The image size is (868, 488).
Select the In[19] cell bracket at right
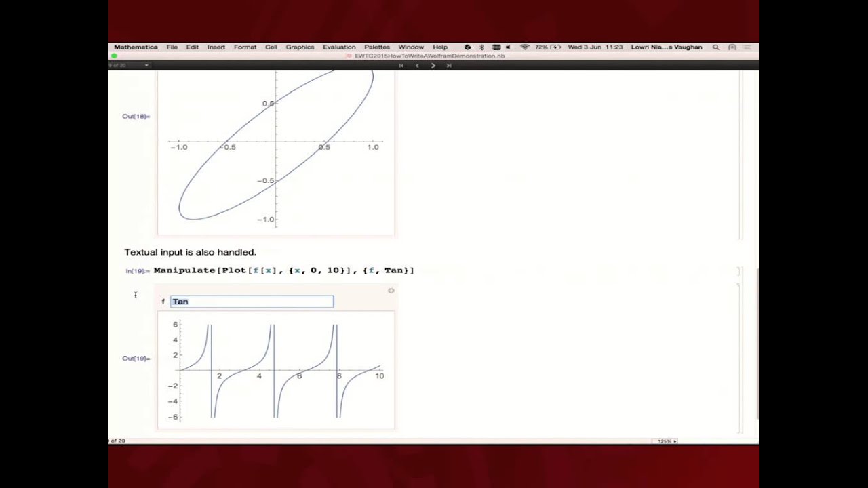click(740, 270)
